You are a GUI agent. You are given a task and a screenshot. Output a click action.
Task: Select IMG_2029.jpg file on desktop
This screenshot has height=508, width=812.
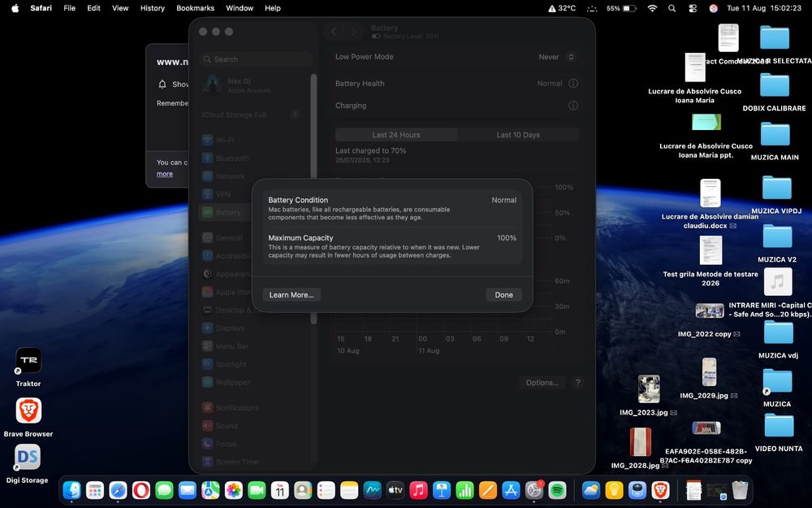(709, 378)
